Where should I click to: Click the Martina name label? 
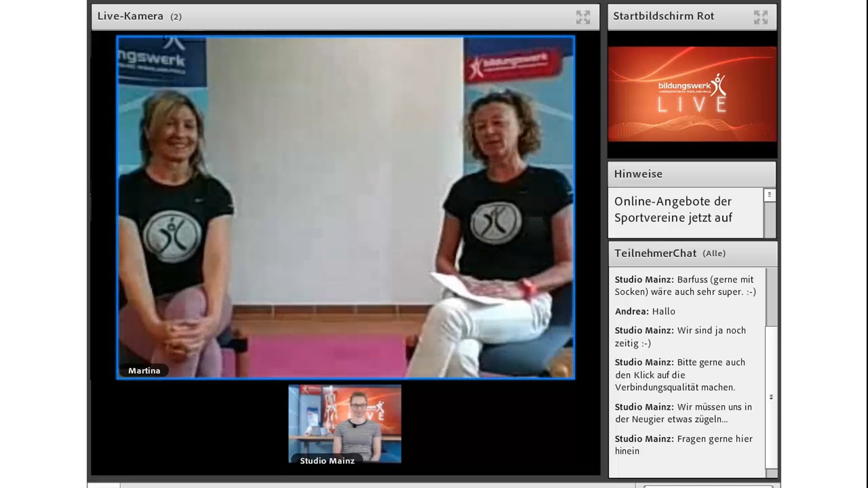[x=144, y=371]
